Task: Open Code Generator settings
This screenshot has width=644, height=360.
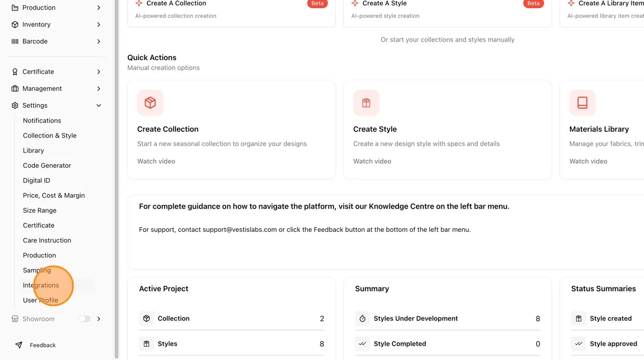Action: (x=47, y=165)
